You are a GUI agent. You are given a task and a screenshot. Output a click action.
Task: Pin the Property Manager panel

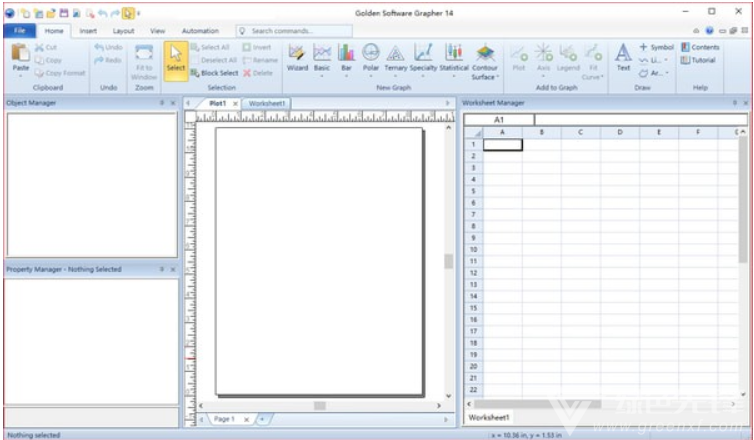[x=162, y=269]
